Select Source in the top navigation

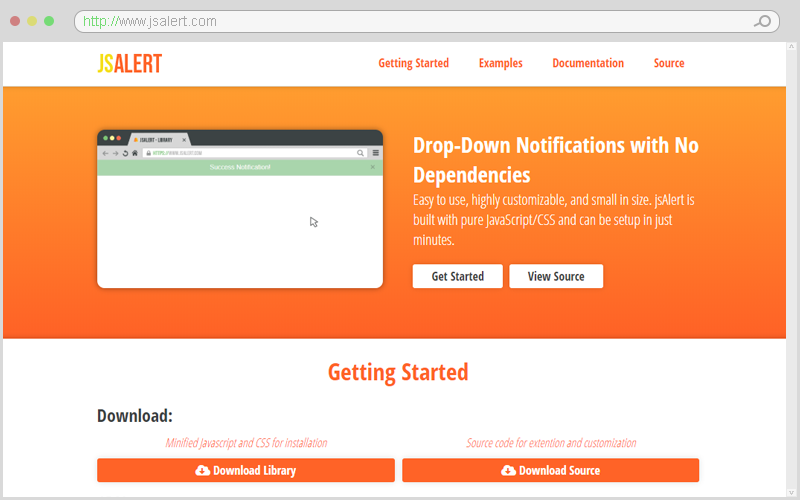pos(669,63)
